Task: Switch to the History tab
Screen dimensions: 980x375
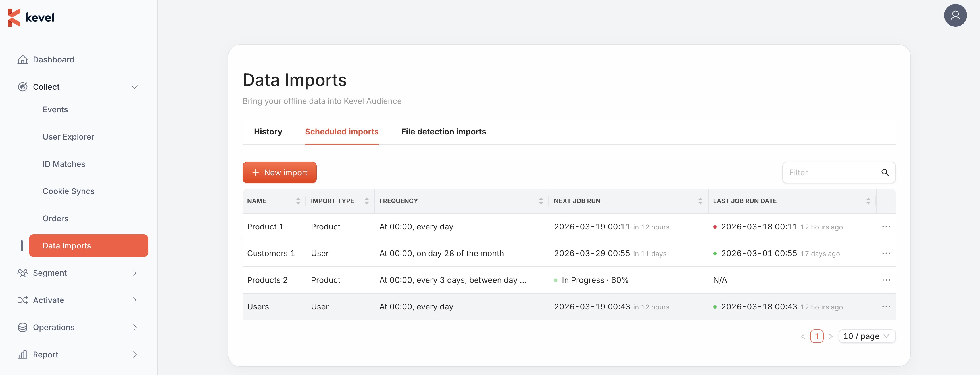Action: pyautogui.click(x=268, y=131)
